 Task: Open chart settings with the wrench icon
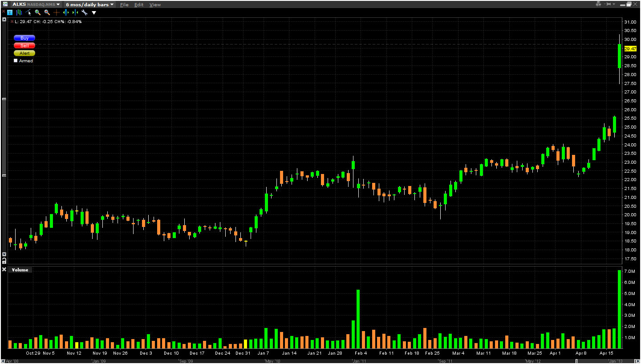click(84, 12)
